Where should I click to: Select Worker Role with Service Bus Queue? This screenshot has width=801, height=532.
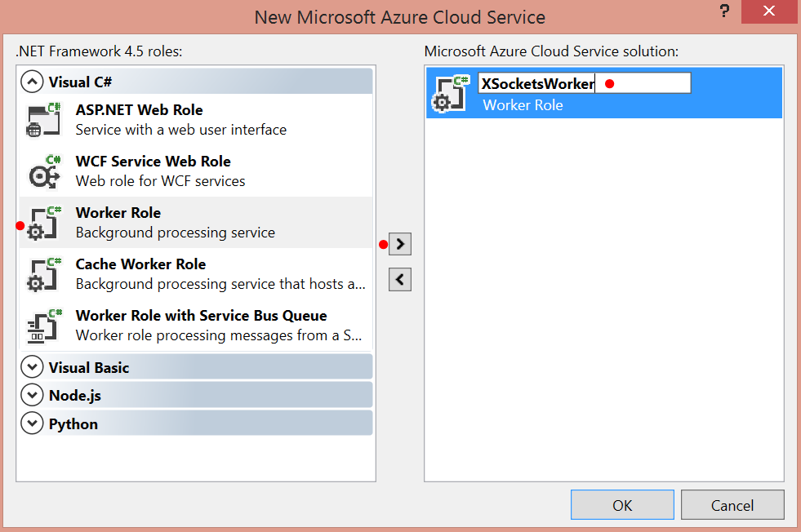click(x=196, y=326)
